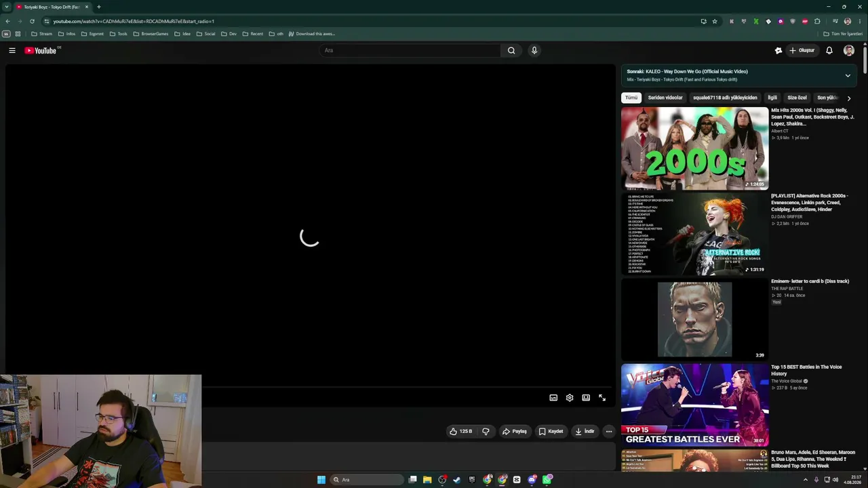Open Discord from the taskbar

532,480
